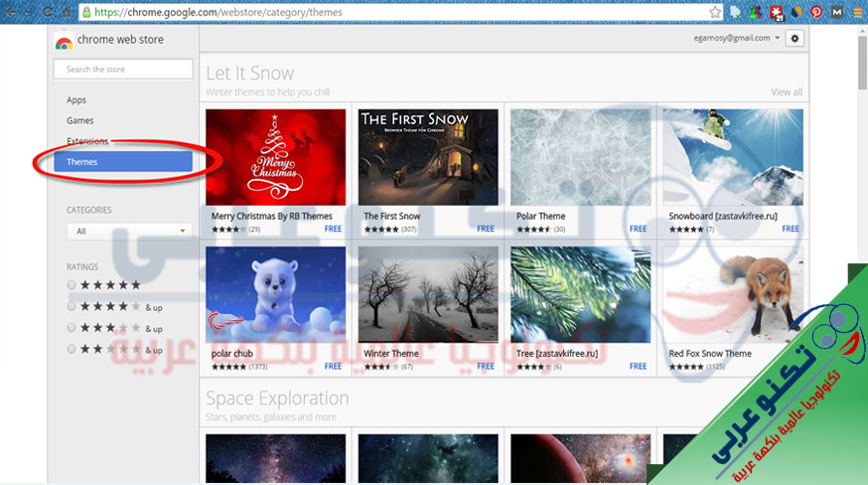Click the document checkmark extension icon
The height and width of the screenshot is (485, 868).
(x=735, y=12)
